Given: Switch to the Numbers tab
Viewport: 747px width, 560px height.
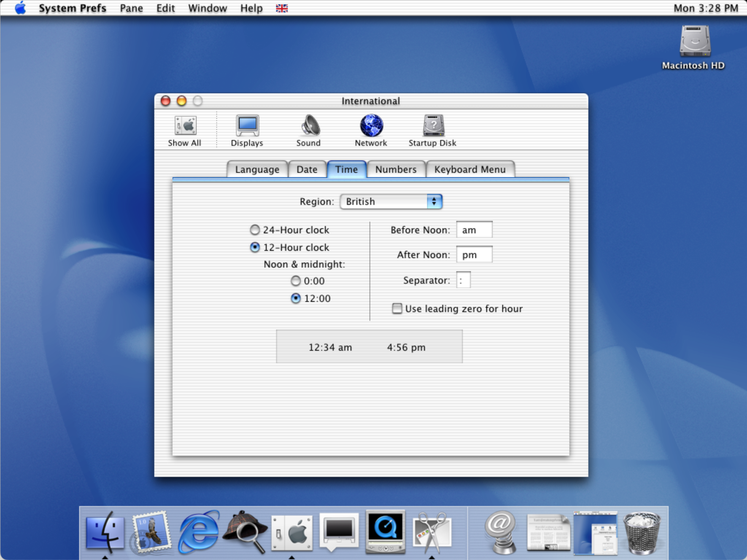Looking at the screenshot, I should 396,170.
